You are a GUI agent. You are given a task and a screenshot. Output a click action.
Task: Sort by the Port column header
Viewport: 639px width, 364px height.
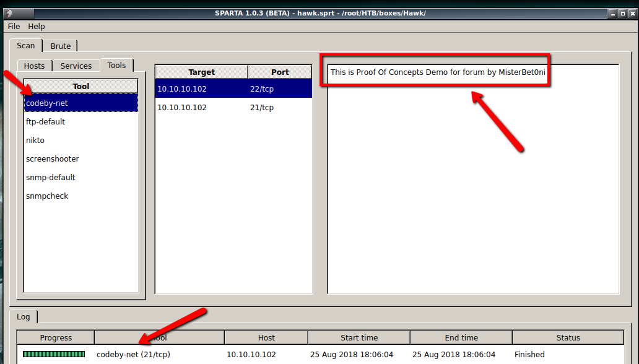point(280,72)
